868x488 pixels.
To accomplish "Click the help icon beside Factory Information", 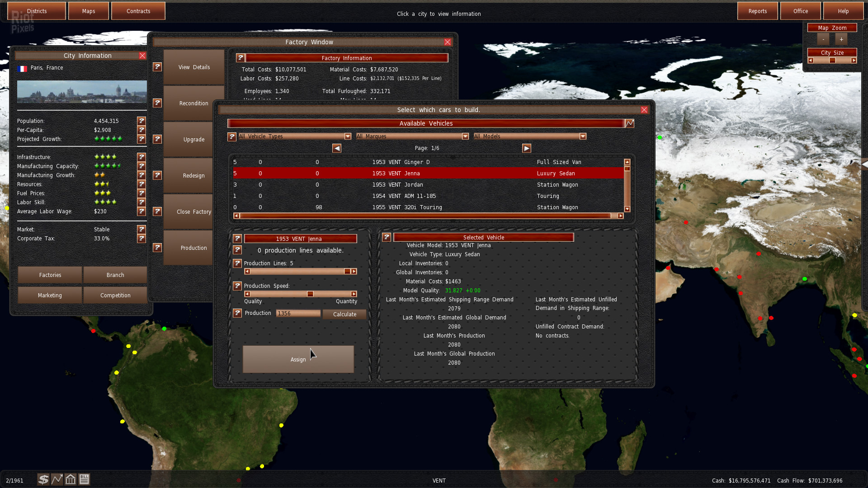I will (x=240, y=58).
